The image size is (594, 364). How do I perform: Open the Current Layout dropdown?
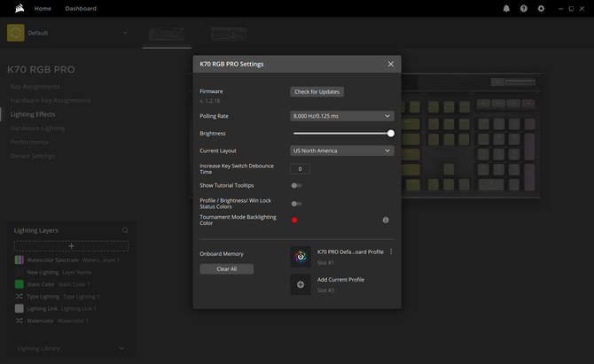tap(342, 151)
